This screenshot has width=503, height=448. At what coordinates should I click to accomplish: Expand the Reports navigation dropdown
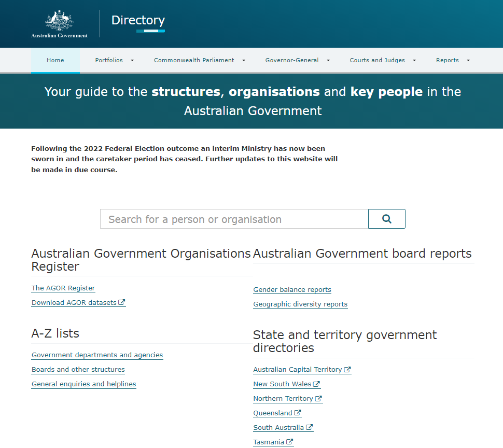pyautogui.click(x=468, y=61)
